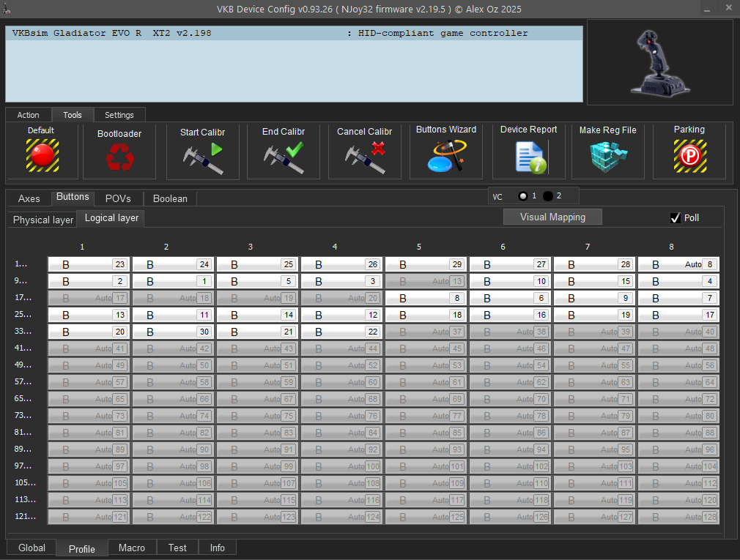Open the Device Report icon
This screenshot has height=560, width=740.
tap(530, 158)
